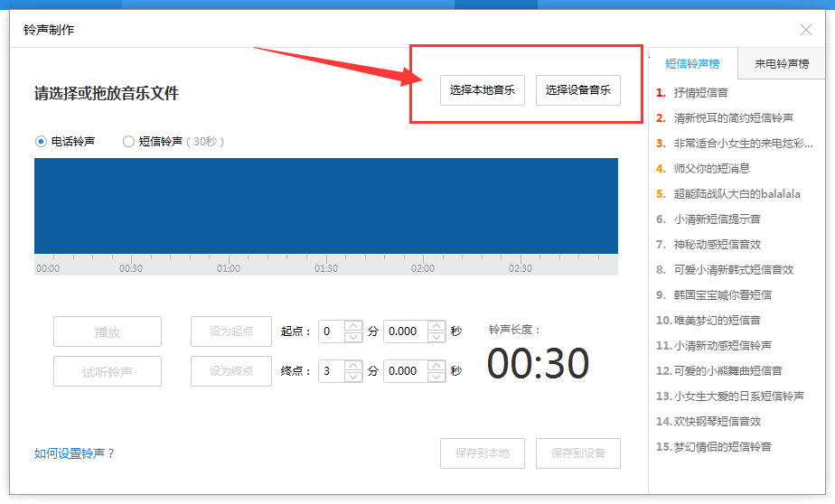
Task: Click the start point seconds input field
Action: [x=405, y=331]
